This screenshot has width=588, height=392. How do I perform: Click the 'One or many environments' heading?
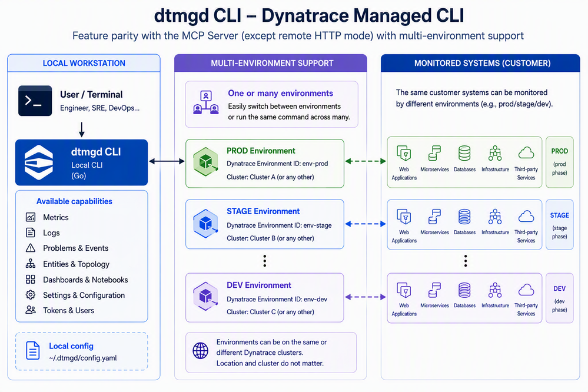tap(281, 93)
